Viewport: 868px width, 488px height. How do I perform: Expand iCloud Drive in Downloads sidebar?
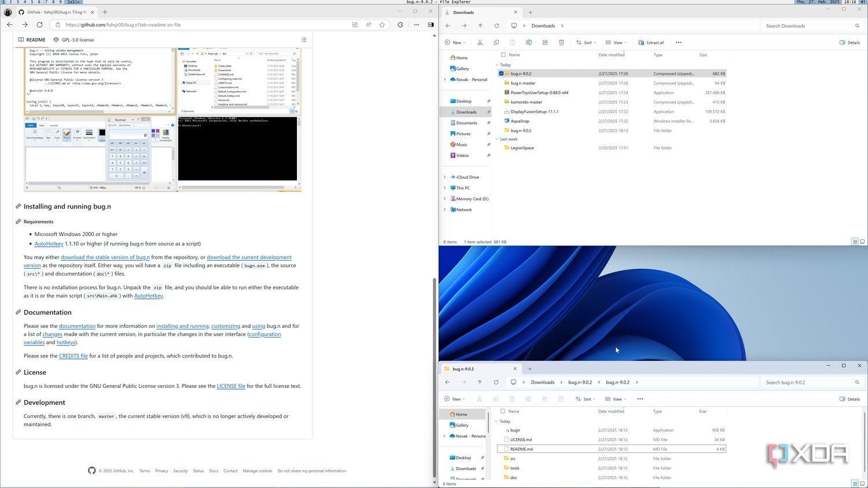[x=445, y=177]
